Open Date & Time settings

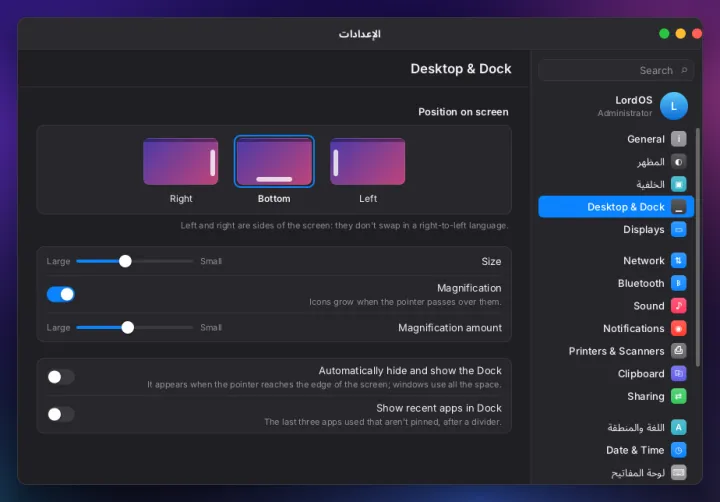(616, 450)
